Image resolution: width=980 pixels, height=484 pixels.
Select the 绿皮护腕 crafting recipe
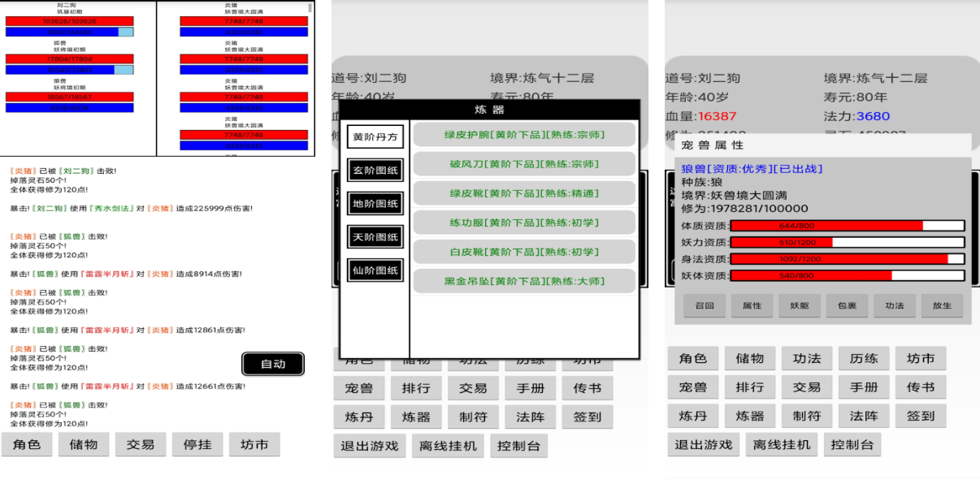coord(524,135)
